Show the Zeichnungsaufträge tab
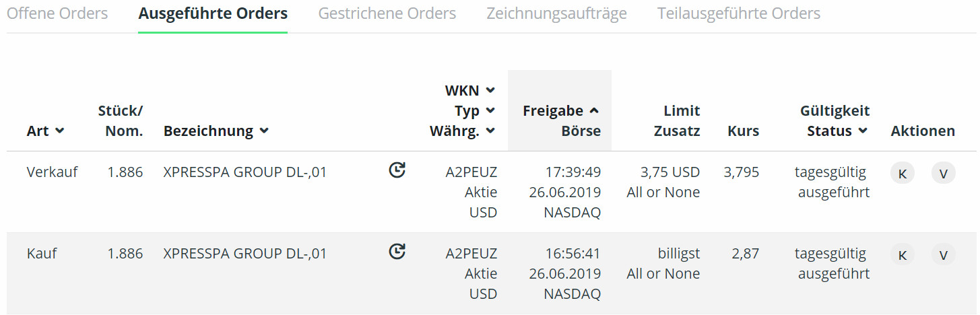The width and height of the screenshot is (980, 315). point(556,13)
